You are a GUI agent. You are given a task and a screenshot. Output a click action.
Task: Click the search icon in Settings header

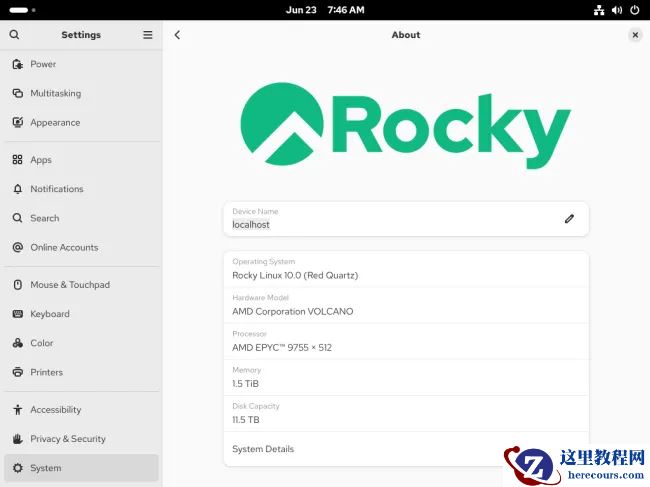click(14, 35)
